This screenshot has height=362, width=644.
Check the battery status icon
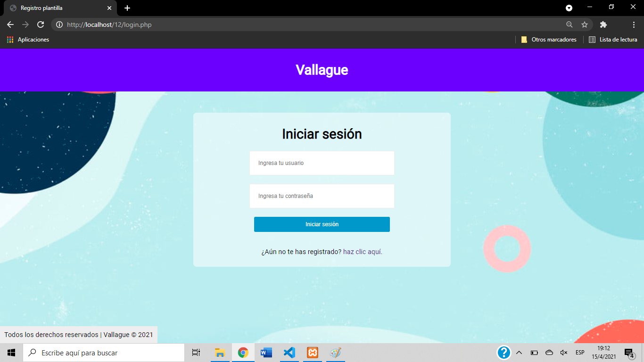point(534,353)
